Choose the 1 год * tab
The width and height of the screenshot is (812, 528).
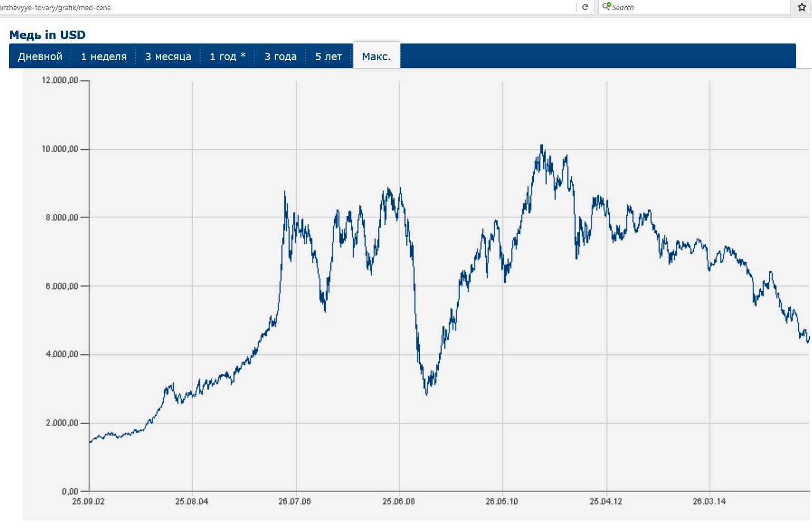(x=228, y=56)
